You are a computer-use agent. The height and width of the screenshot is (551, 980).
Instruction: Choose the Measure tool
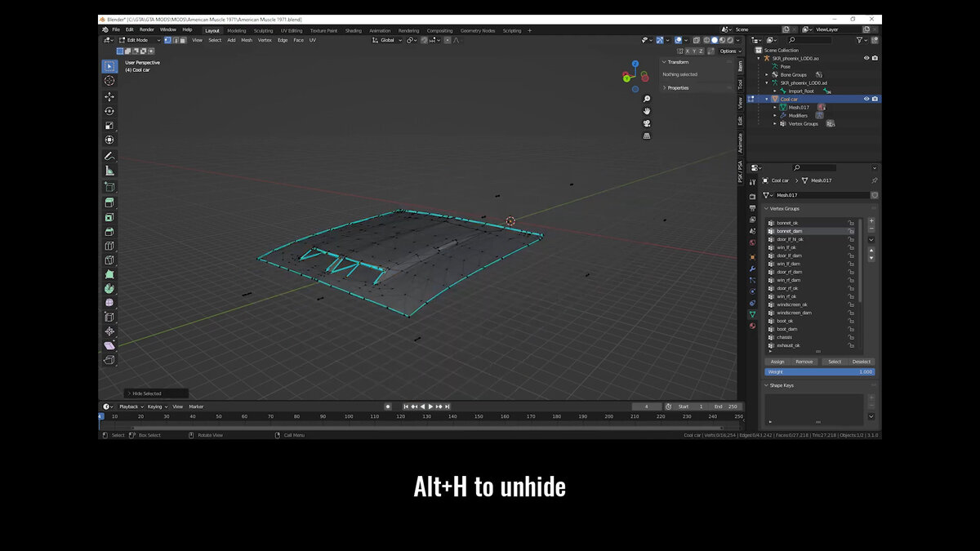click(x=109, y=171)
